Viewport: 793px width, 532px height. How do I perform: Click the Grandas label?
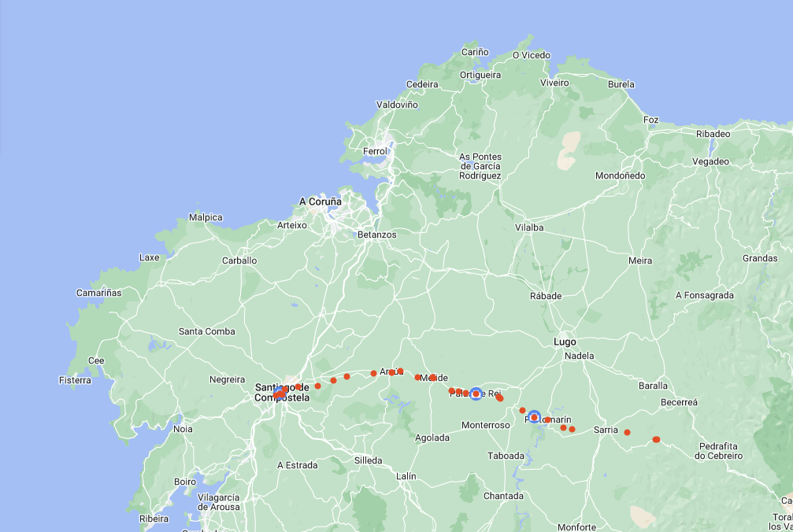760,259
